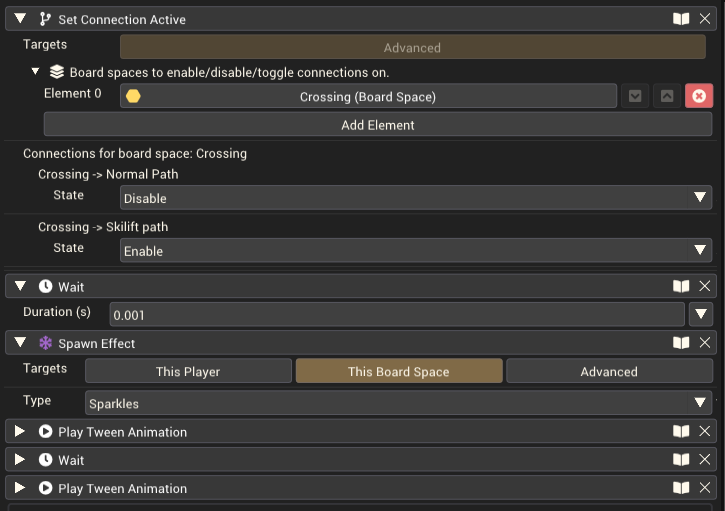The image size is (725, 511).
Task: Select This Player as Spawn Effect target
Action: click(x=188, y=371)
